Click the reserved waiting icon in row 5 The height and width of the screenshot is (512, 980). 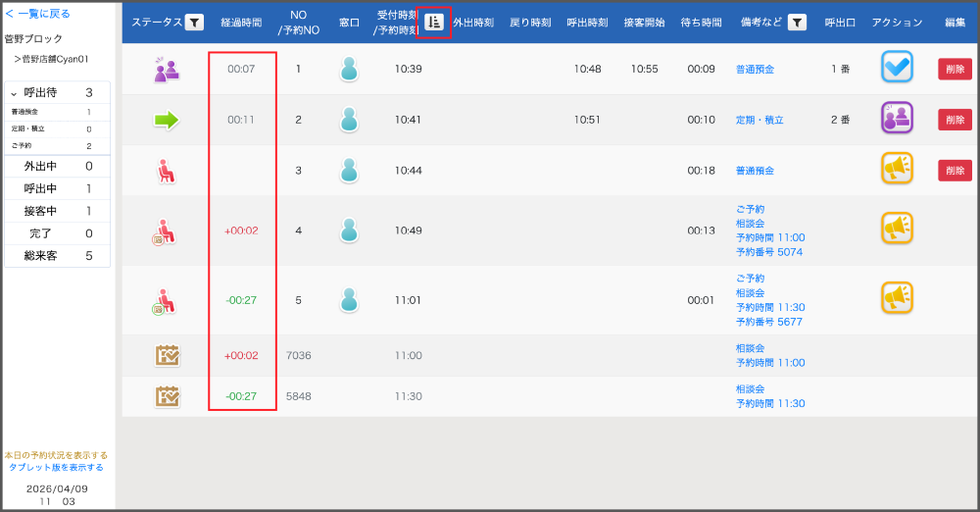165,301
